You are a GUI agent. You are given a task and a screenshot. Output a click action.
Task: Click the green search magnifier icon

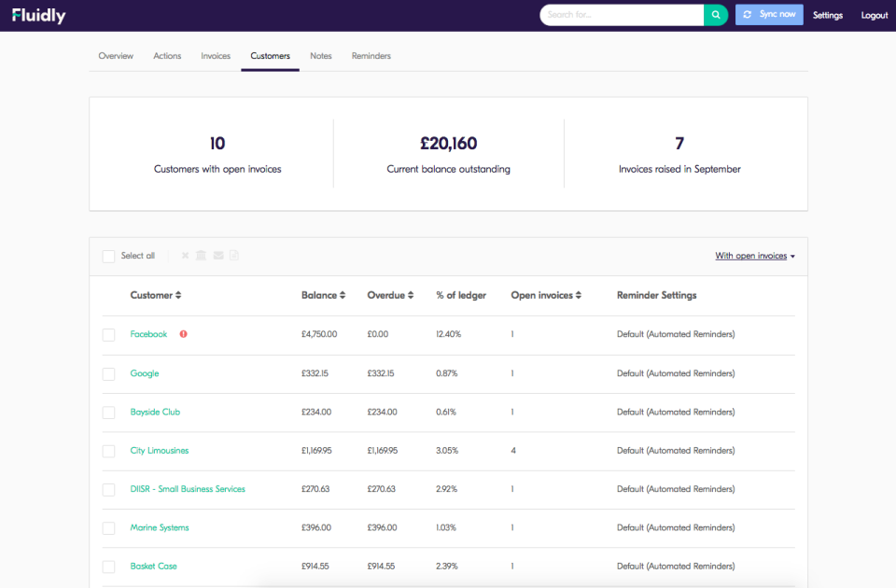[715, 15]
